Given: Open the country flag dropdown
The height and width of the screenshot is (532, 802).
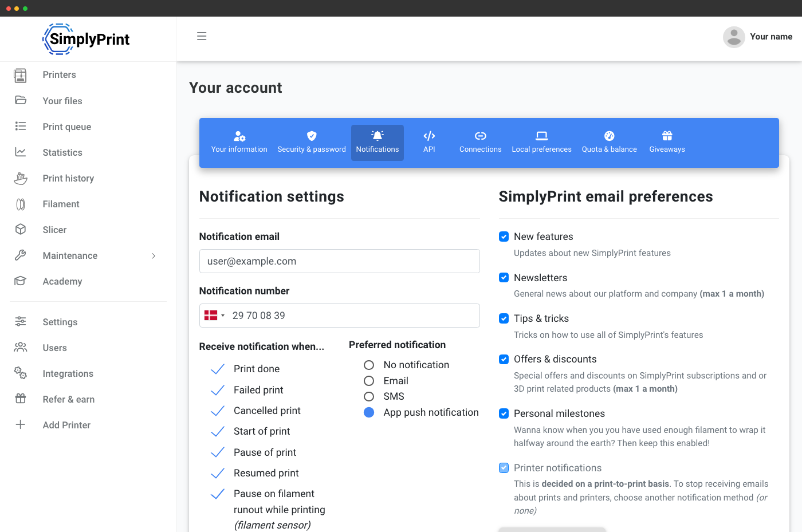Looking at the screenshot, I should (x=215, y=316).
